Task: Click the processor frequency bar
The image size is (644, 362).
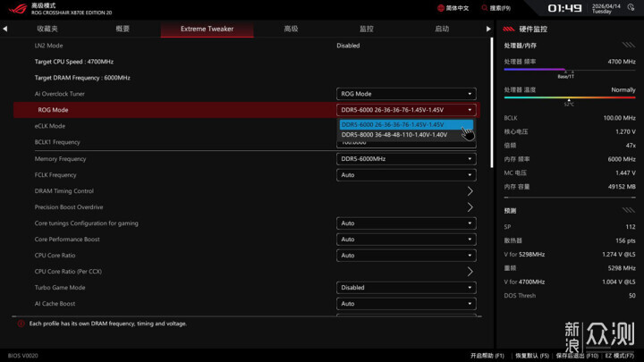Action: pyautogui.click(x=570, y=70)
